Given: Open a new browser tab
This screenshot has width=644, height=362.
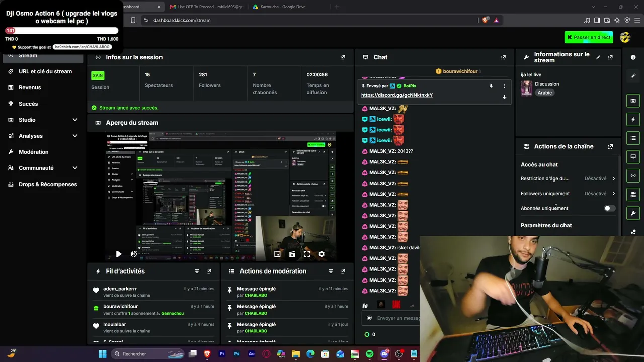Looking at the screenshot, I should click(337, 7).
